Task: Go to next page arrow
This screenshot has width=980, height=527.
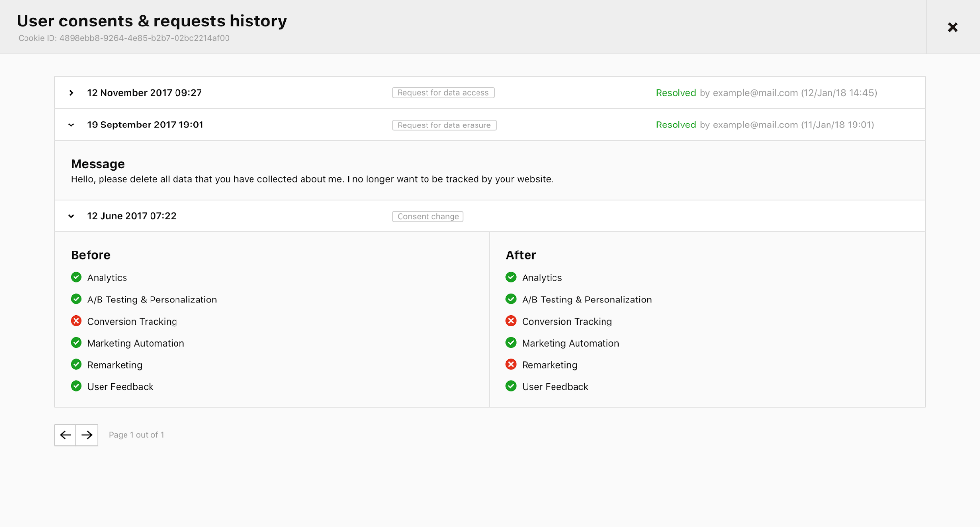Action: pos(87,435)
